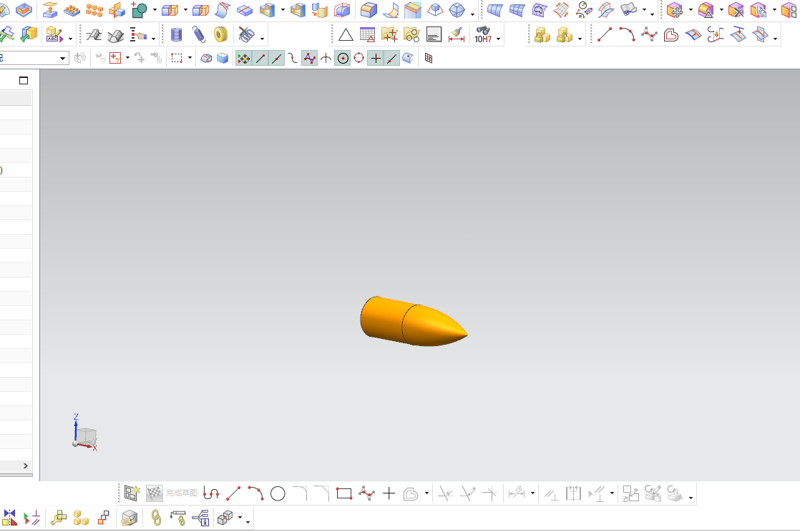This screenshot has height=532, width=800.
Task: Click the Delete Face icon with X
Action: coord(736,10)
